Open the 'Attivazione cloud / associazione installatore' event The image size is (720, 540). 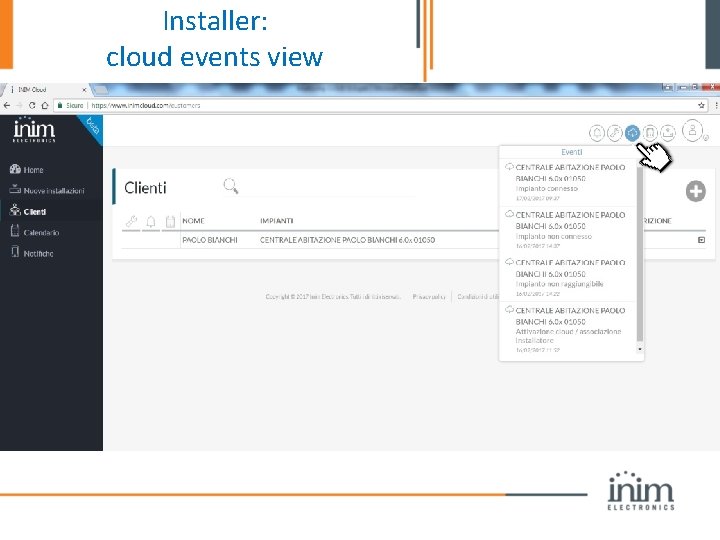[x=568, y=328]
